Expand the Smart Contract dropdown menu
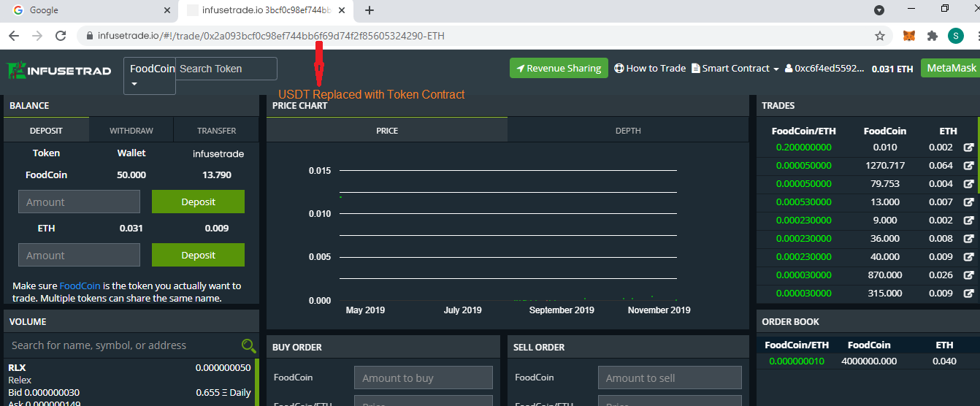This screenshot has width=980, height=406. [x=735, y=68]
